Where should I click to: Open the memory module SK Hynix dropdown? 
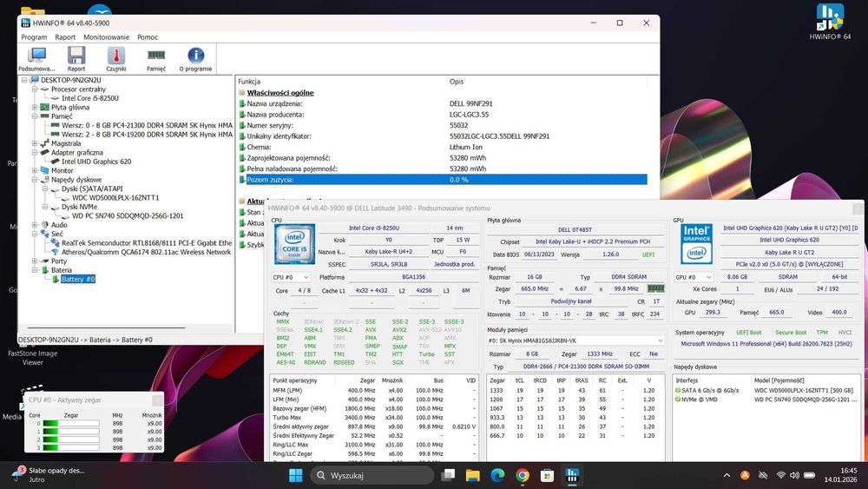point(575,340)
